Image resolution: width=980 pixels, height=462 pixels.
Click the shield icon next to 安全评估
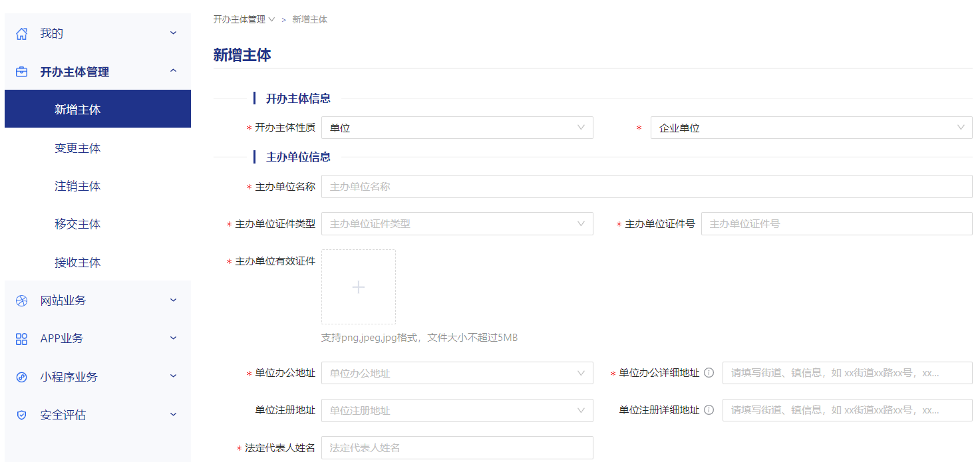[21, 414]
